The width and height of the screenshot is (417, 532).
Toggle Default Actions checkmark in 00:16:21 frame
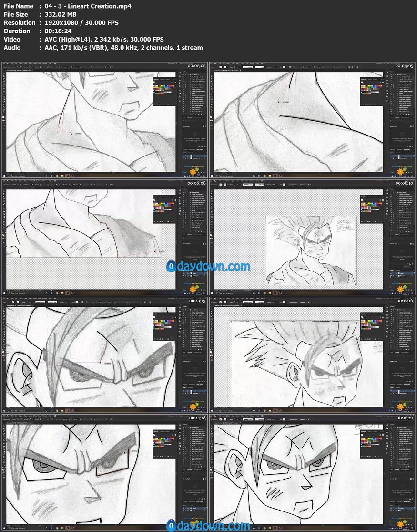pos(391,427)
